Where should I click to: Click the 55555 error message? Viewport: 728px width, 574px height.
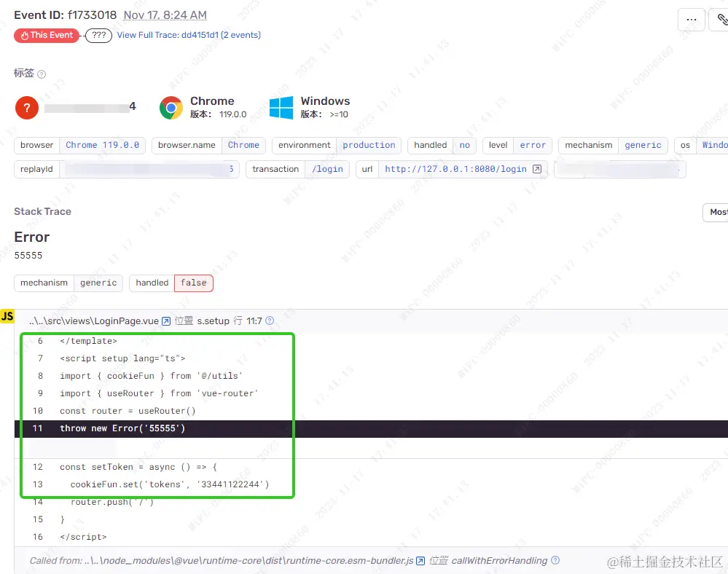tap(28, 256)
